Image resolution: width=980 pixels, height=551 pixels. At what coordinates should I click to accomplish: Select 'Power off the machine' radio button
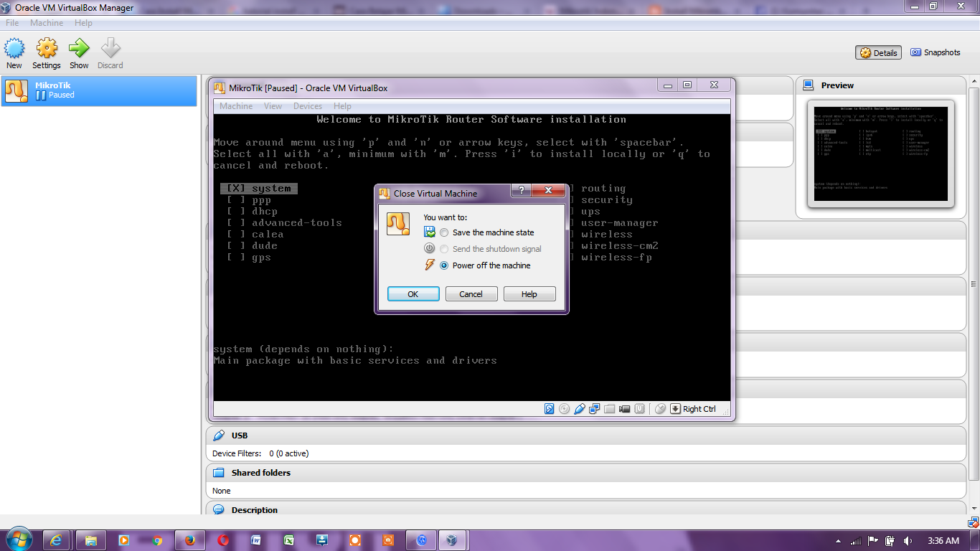click(445, 265)
